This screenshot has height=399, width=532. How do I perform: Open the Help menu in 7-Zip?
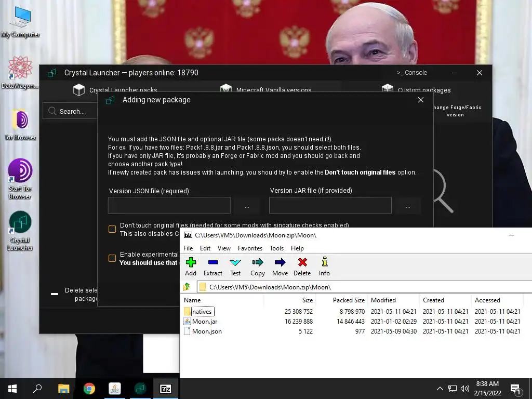click(297, 248)
